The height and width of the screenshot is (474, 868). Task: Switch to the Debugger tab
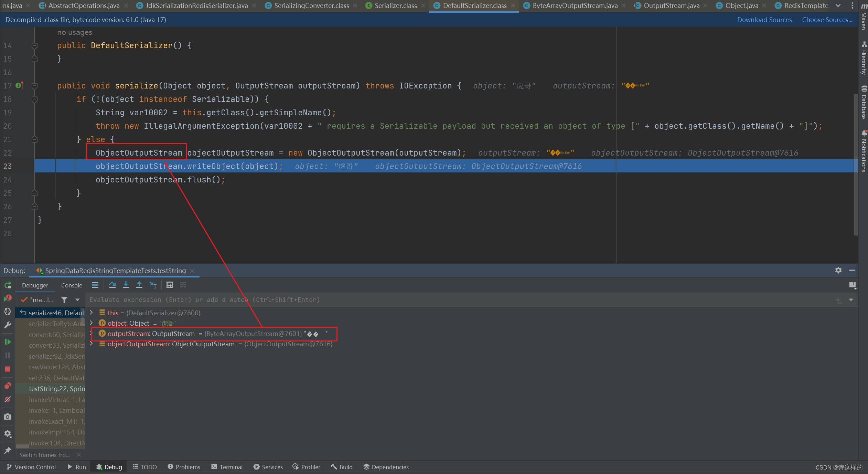[x=35, y=285]
